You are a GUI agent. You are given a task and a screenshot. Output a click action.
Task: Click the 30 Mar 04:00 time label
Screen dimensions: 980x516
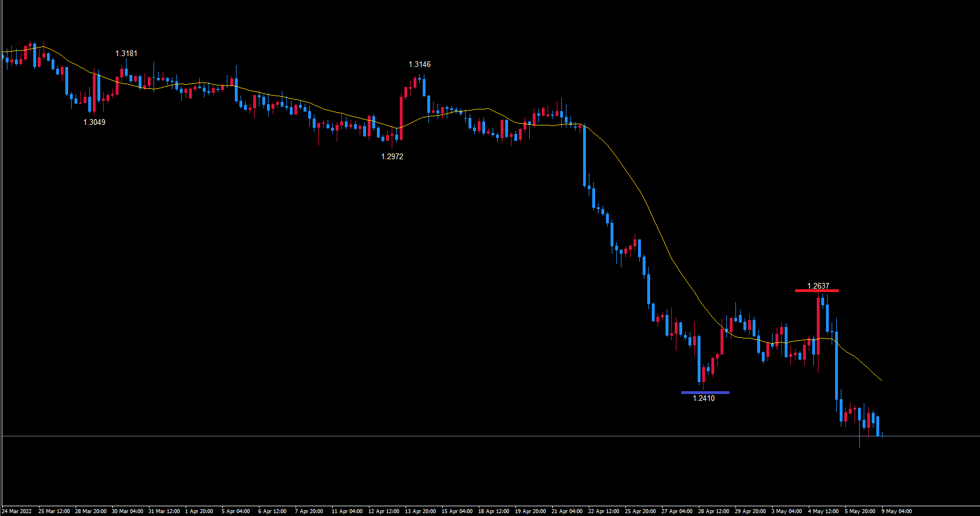tap(127, 511)
